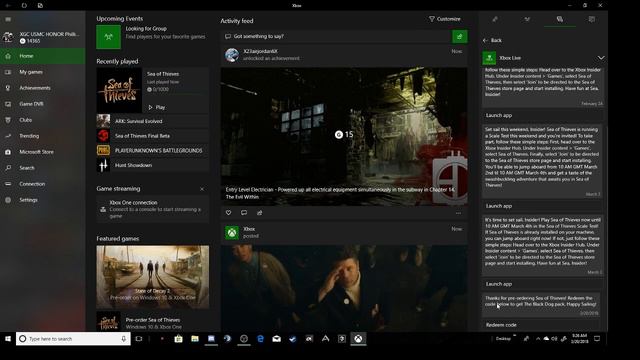Open Search in the sidebar
Viewport: 640px width, 360px height.
click(x=42, y=168)
